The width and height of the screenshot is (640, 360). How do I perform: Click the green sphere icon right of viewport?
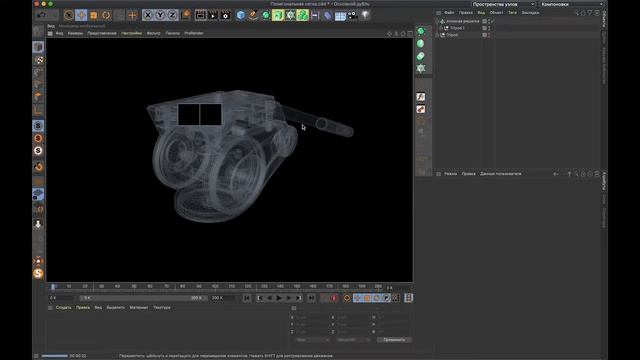point(421,31)
